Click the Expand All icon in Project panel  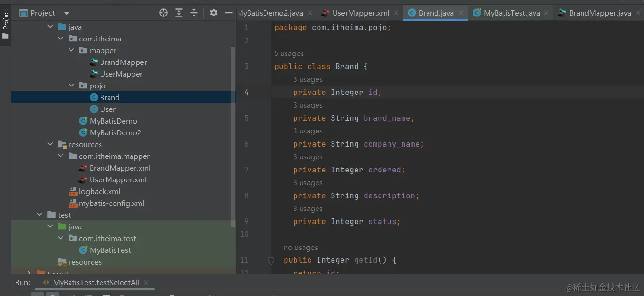(179, 13)
